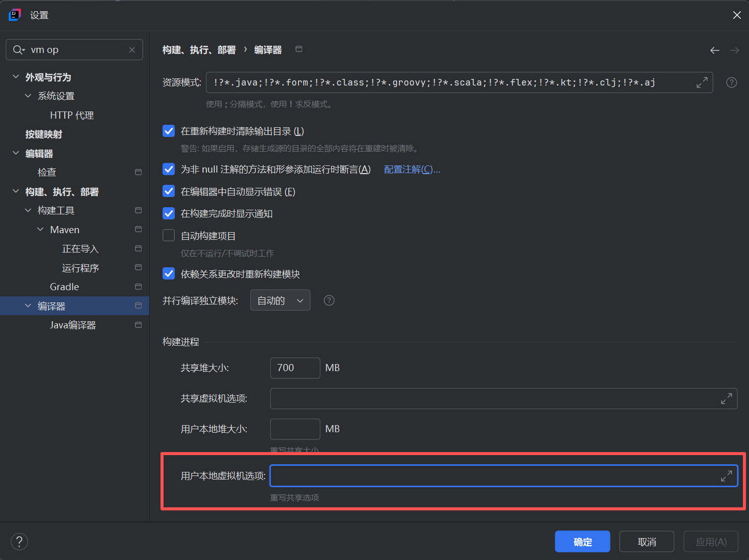749x560 pixels.
Task: Clear the search query with the X icon
Action: pos(132,49)
